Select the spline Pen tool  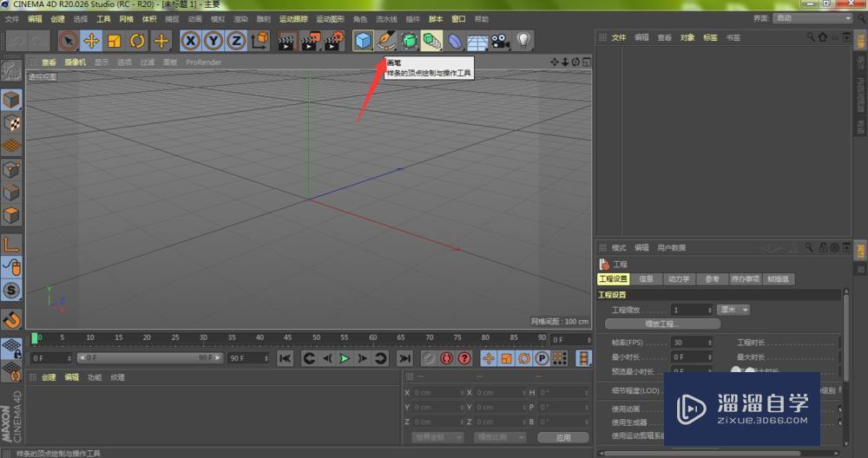(x=386, y=41)
